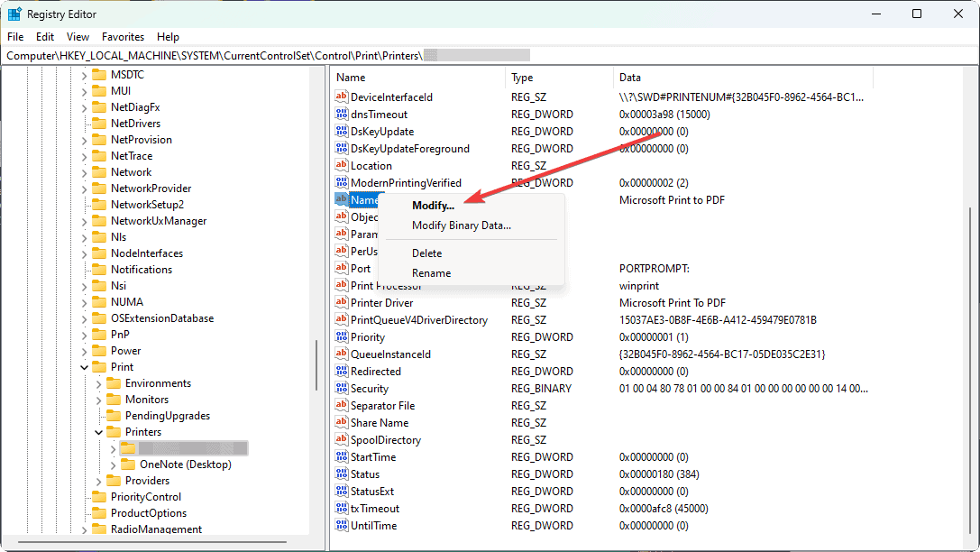This screenshot has height=552, width=980.
Task: Choose Modify... from the context menu
Action: (431, 206)
